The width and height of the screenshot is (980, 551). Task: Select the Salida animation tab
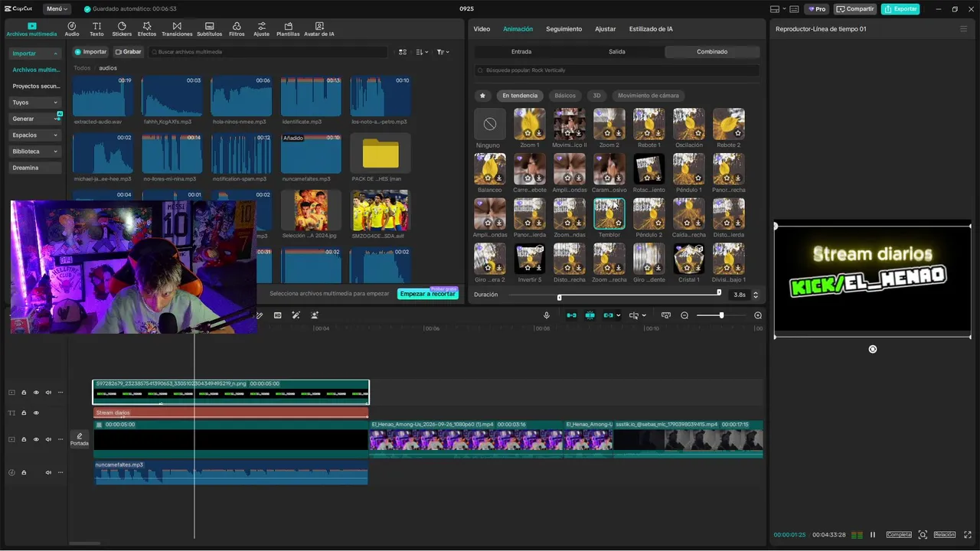point(617,52)
